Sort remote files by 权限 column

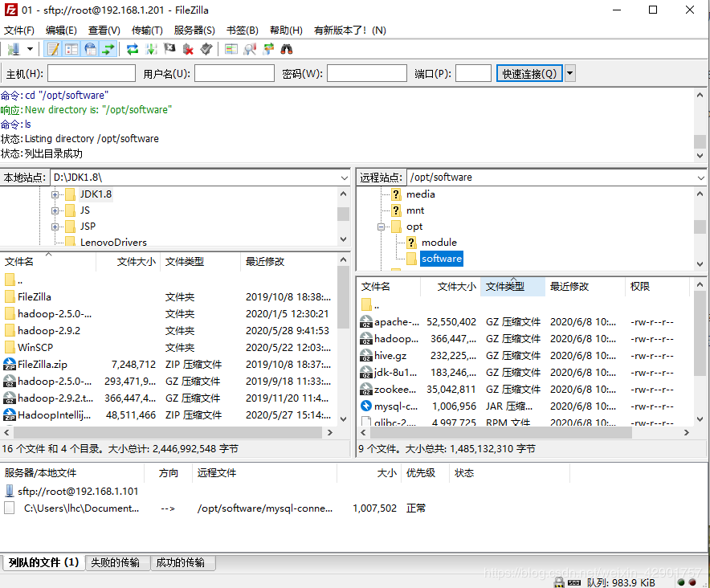pyautogui.click(x=658, y=287)
